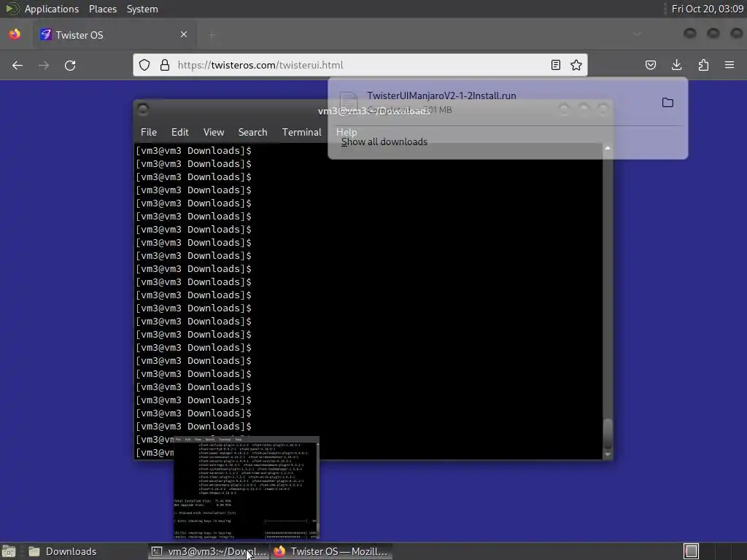Toggle reader view icon

[555, 65]
